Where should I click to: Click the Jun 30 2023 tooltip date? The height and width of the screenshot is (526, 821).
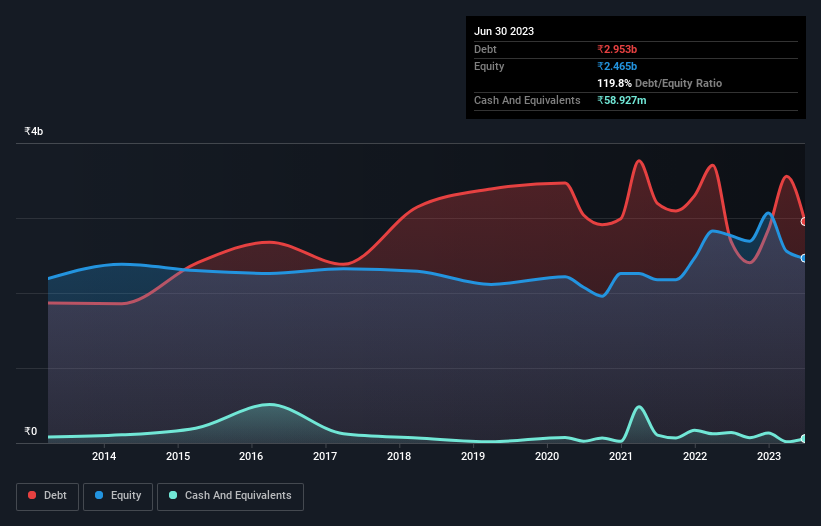click(504, 31)
